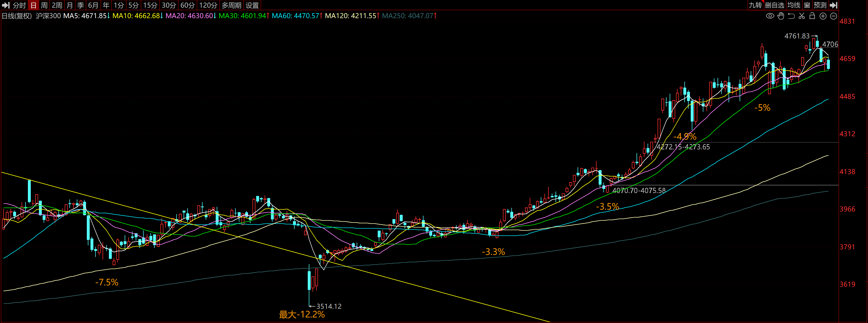Toggle the chart lock icon
The image size is (868, 323).
tap(812, 16)
